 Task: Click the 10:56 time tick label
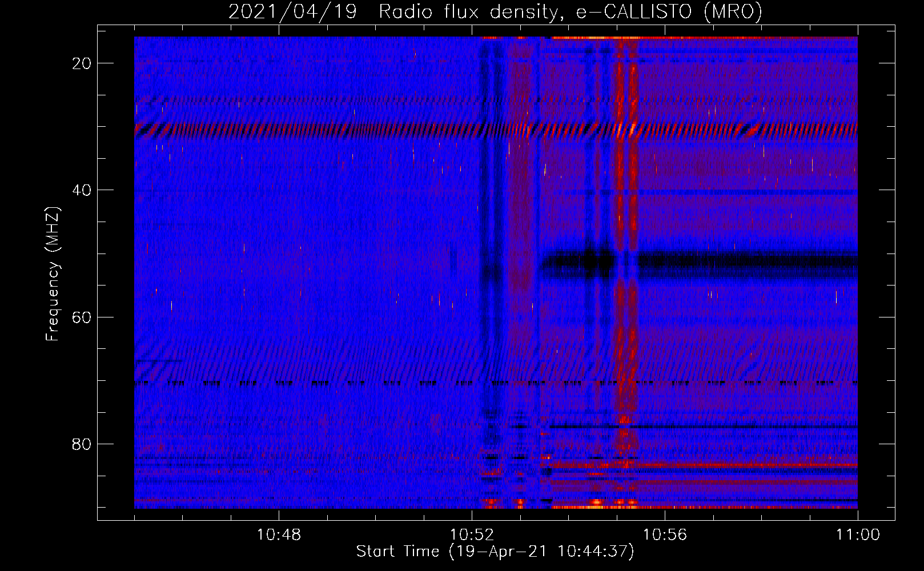[665, 535]
